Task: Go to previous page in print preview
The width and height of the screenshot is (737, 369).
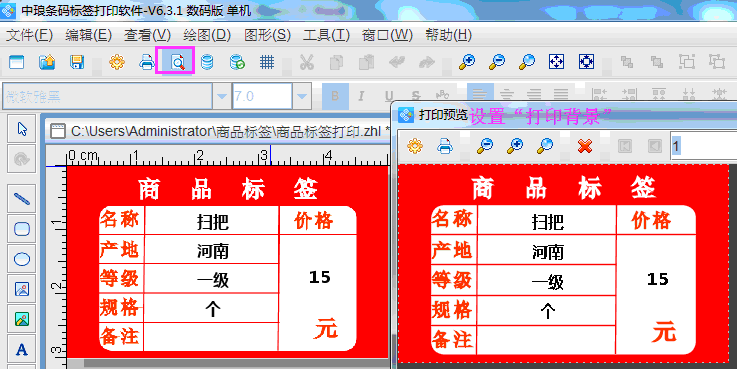Action: point(655,146)
